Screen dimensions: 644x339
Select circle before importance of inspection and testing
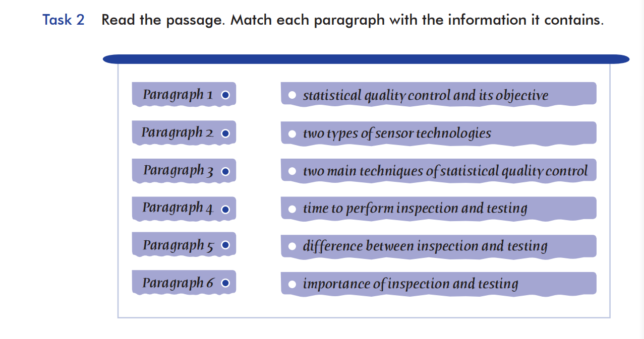[x=292, y=284]
